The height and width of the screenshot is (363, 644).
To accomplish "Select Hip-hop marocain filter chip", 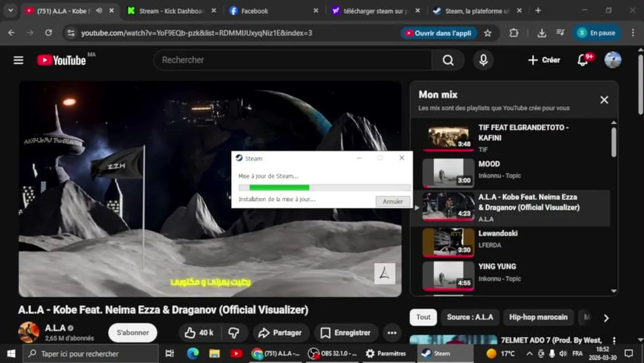I will (x=538, y=317).
